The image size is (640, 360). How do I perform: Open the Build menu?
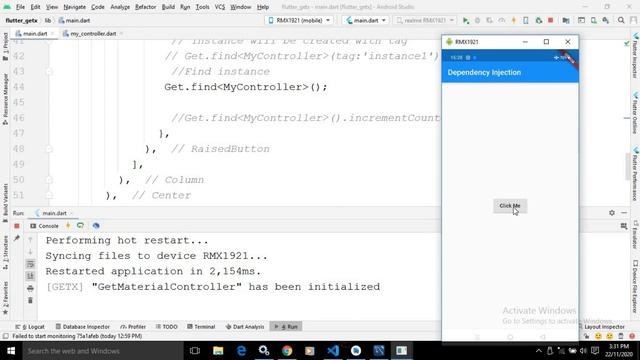(x=168, y=7)
